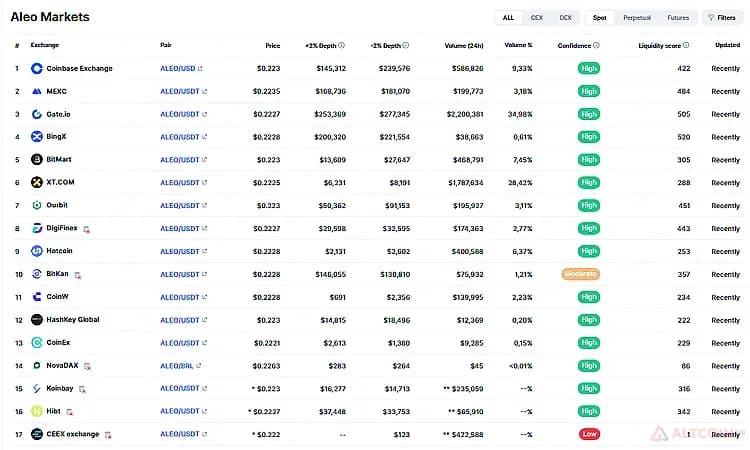This screenshot has height=450, width=750.
Task: Click the HashKey Global exchange name
Action: (x=73, y=319)
